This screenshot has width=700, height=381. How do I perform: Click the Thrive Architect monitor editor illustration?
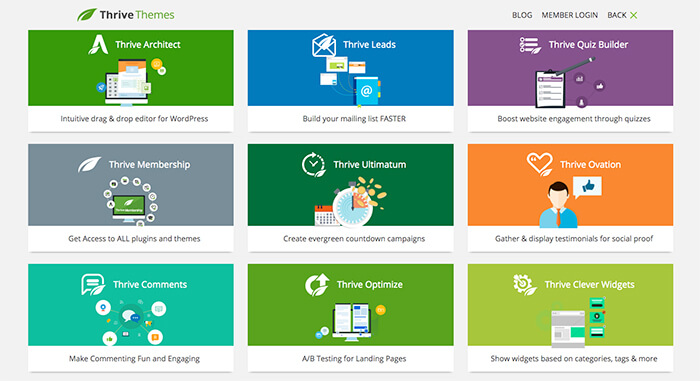pos(131,82)
